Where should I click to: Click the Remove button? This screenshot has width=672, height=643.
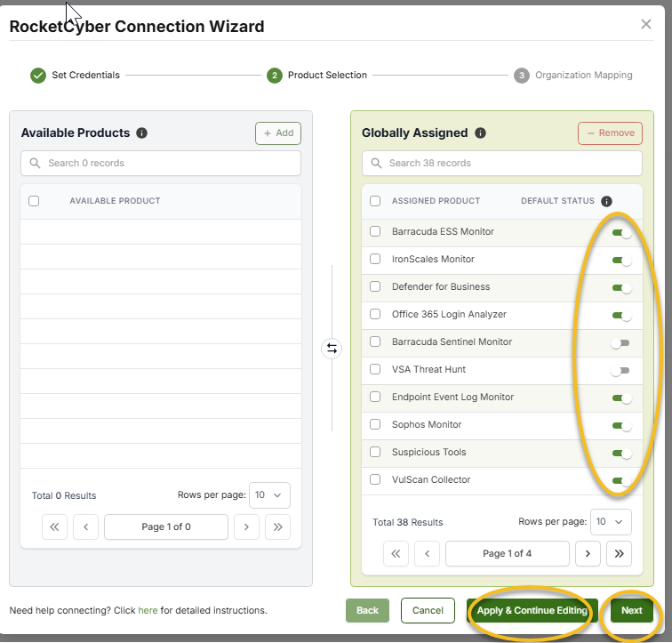pyautogui.click(x=610, y=133)
